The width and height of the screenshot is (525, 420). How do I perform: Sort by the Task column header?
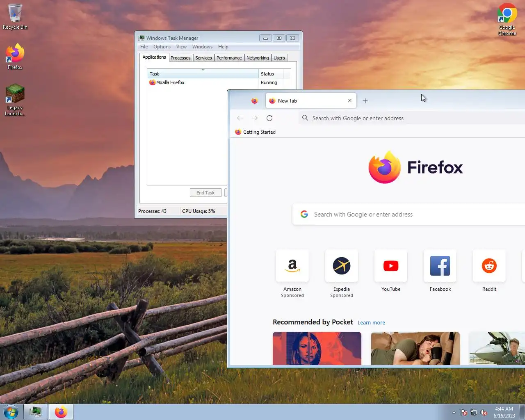[x=203, y=74]
